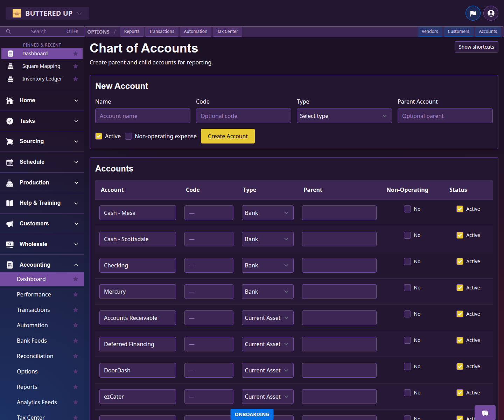The width and height of the screenshot is (504, 420).
Task: Click the Create Account button
Action: click(227, 136)
